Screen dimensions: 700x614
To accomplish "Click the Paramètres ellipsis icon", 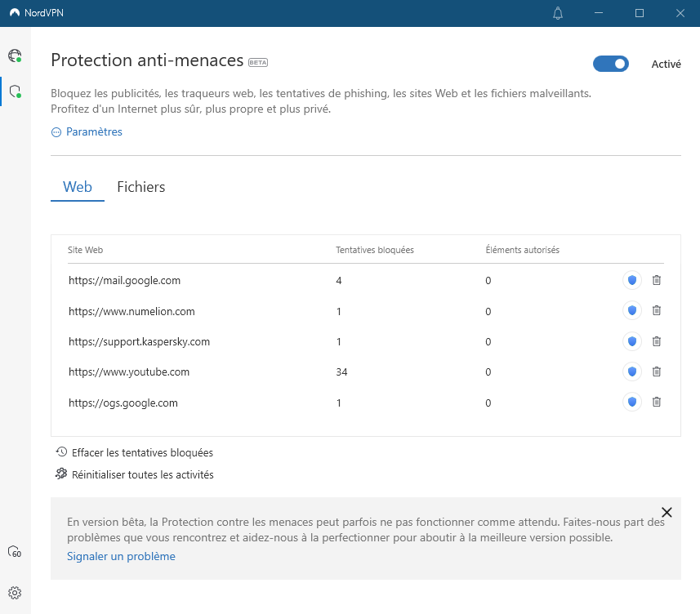I will (x=56, y=132).
